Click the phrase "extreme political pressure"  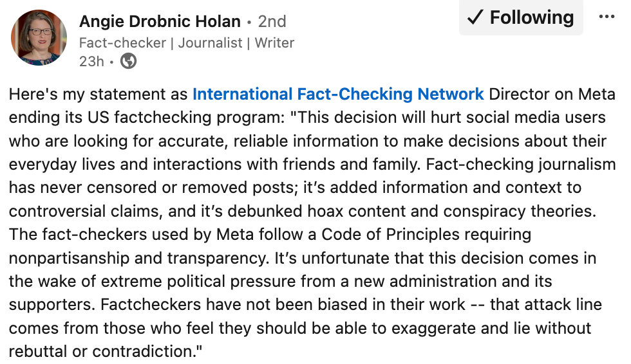point(207,282)
